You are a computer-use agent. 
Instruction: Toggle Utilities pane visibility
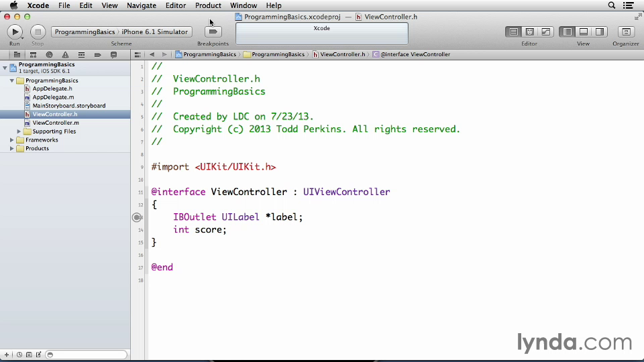pyautogui.click(x=600, y=32)
